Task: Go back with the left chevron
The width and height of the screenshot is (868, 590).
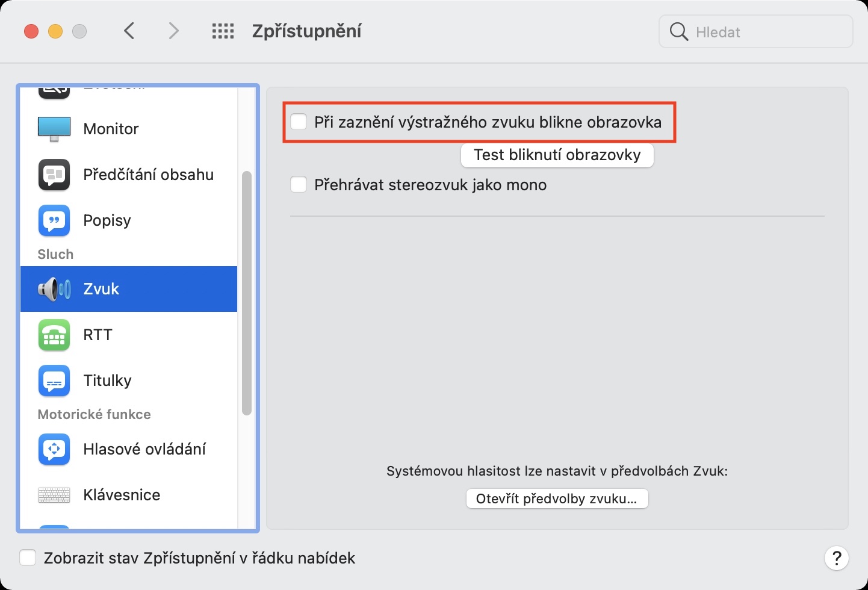Action: pyautogui.click(x=129, y=31)
